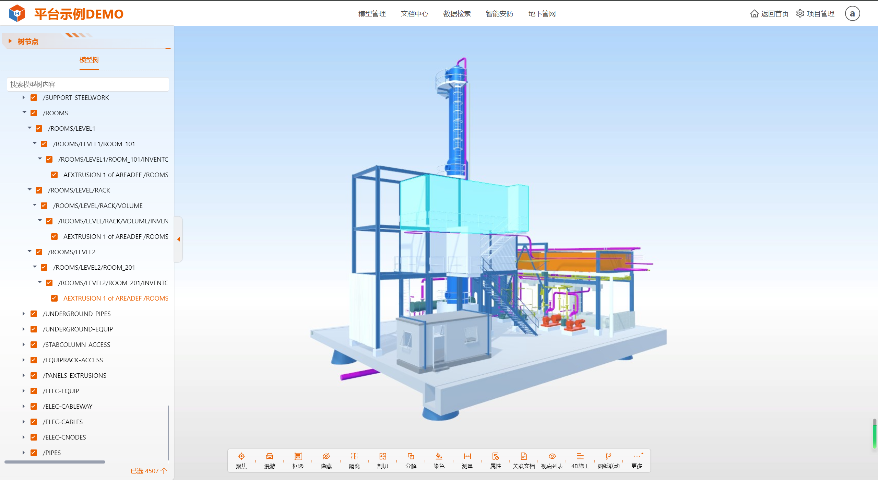This screenshot has height=480, width=878.
Task: Open the 数据检索 top menu item
Action: [457, 14]
